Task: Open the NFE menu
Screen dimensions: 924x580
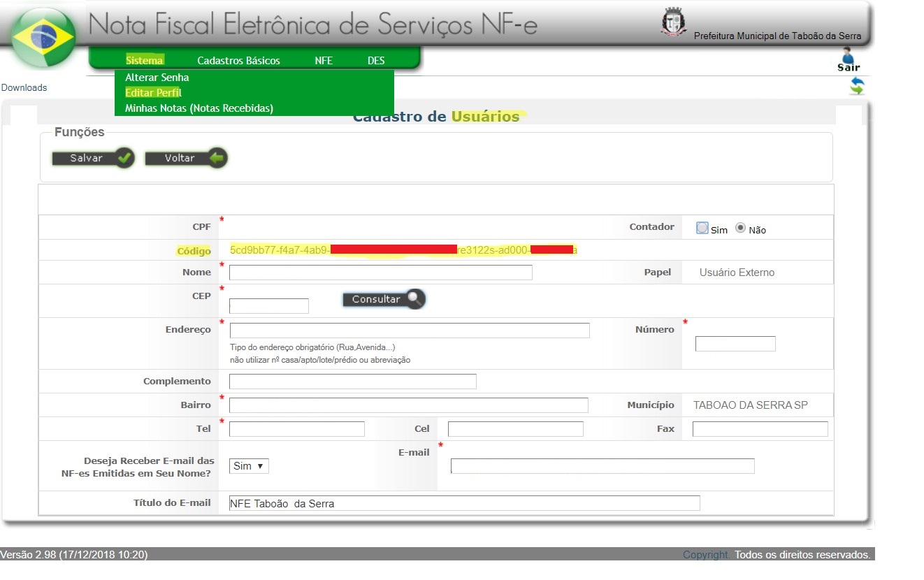Action: coord(324,60)
